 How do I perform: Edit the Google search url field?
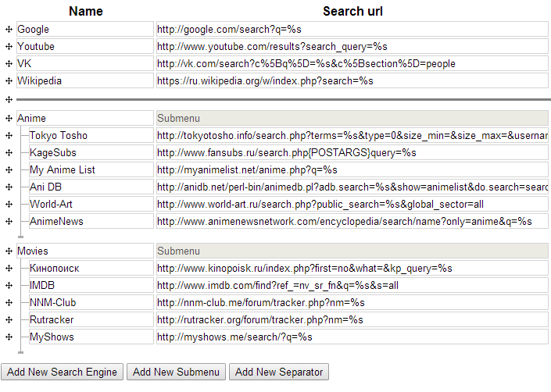coord(352,30)
